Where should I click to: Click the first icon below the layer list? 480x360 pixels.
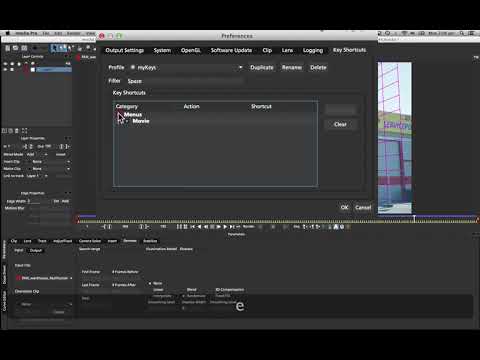4,131
